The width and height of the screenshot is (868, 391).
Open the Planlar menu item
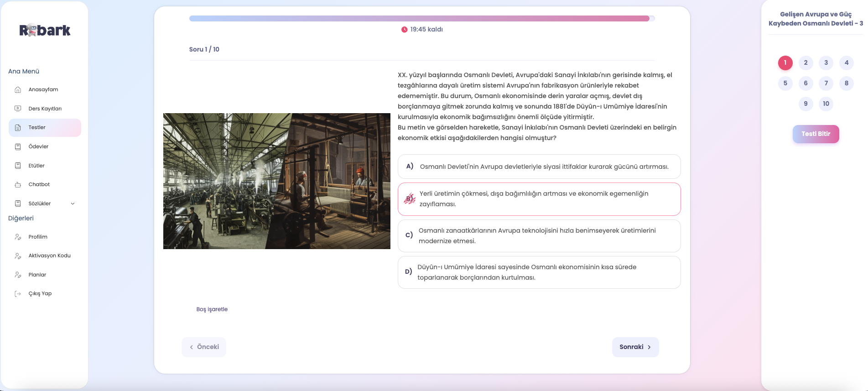point(45,275)
